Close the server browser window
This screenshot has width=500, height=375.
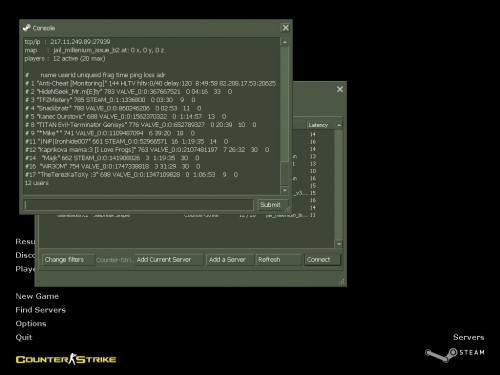(340, 89)
